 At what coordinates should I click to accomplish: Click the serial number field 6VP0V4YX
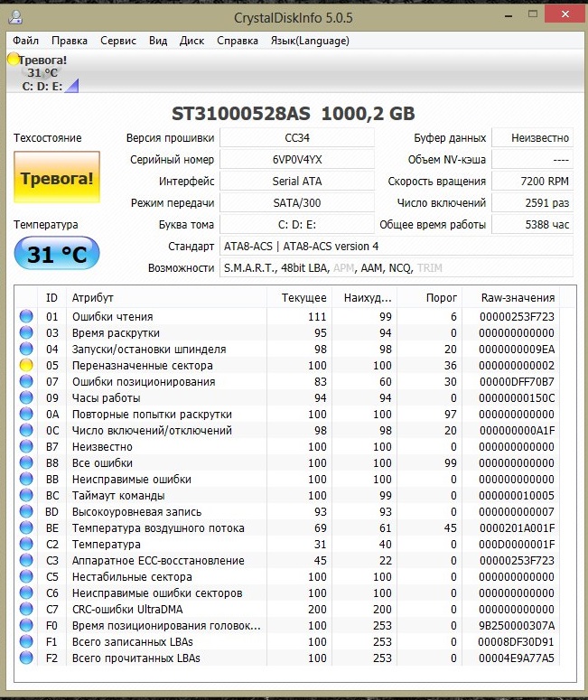(x=297, y=159)
